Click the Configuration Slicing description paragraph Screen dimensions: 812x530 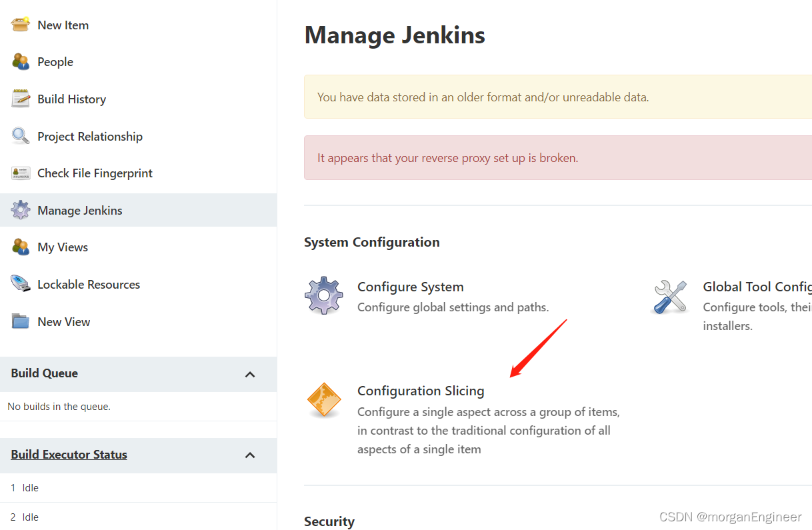pos(489,431)
